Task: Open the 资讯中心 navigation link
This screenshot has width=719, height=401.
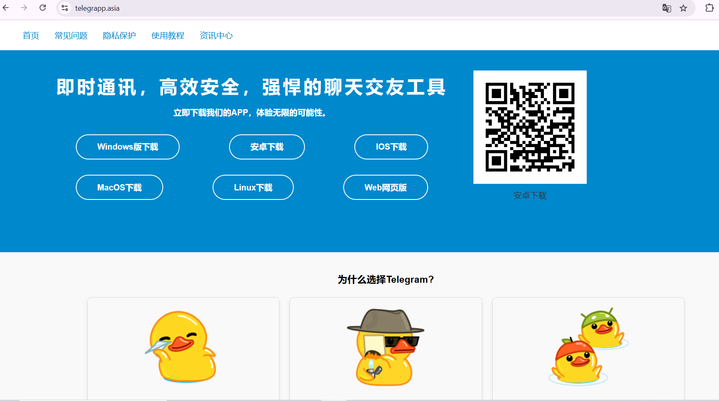Action: coord(216,36)
